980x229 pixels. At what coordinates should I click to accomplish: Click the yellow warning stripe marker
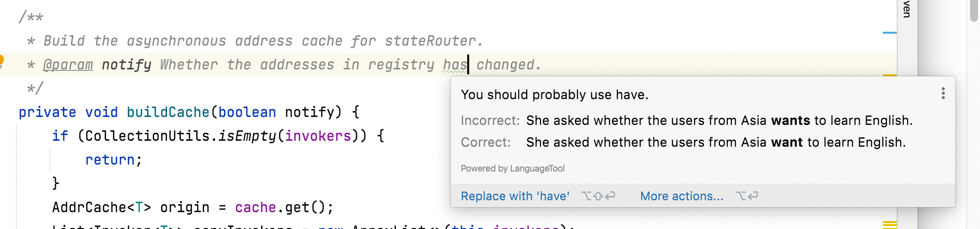click(x=890, y=75)
